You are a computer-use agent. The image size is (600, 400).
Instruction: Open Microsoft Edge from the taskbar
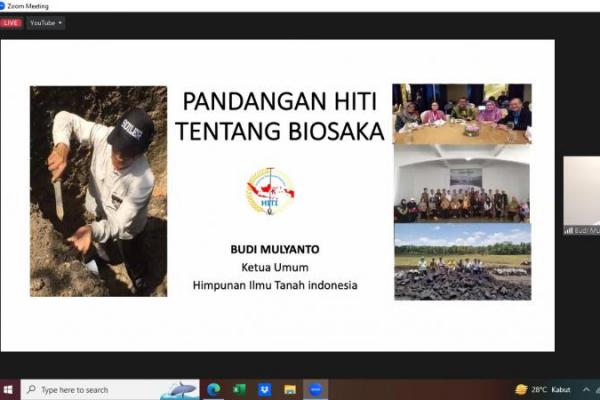(214, 390)
